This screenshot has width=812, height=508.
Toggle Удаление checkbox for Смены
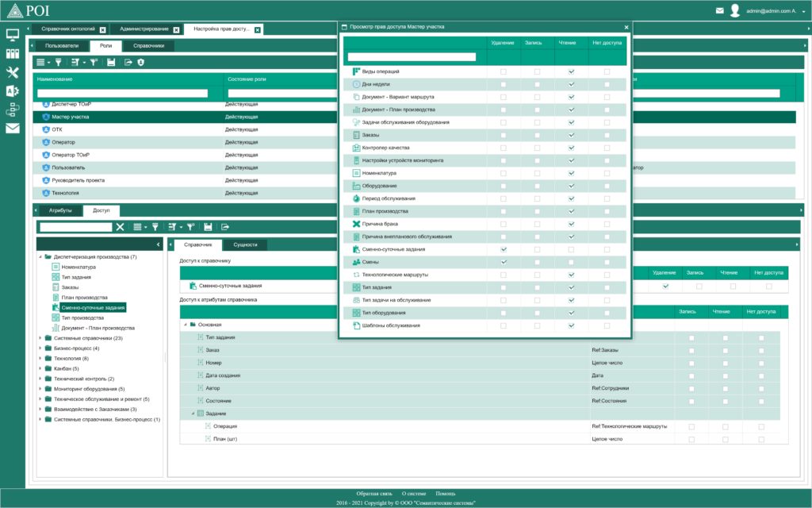click(x=504, y=262)
